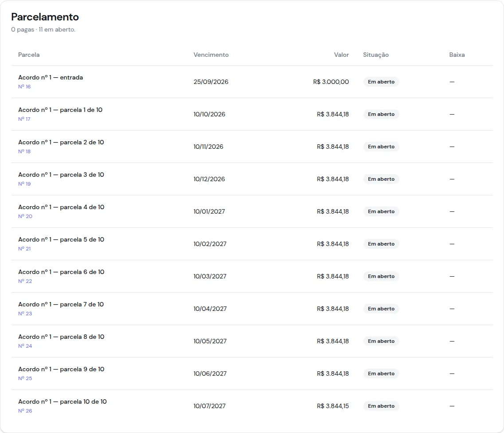Click the due date 10/10/2026
The image size is (504, 433).
[x=209, y=114]
